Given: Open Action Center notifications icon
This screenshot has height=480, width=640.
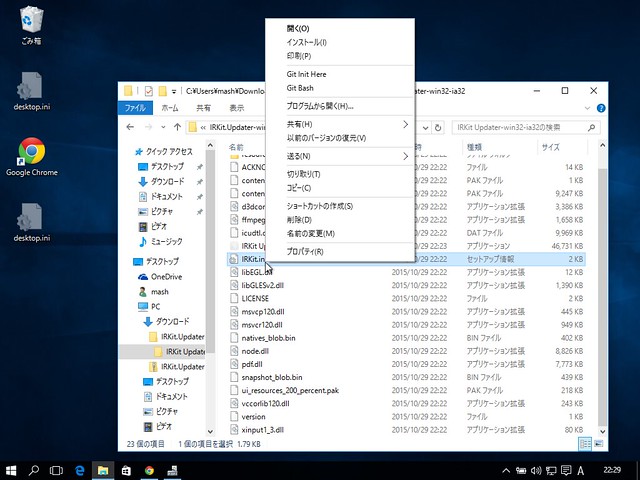Looking at the screenshot, I should coord(566,471).
